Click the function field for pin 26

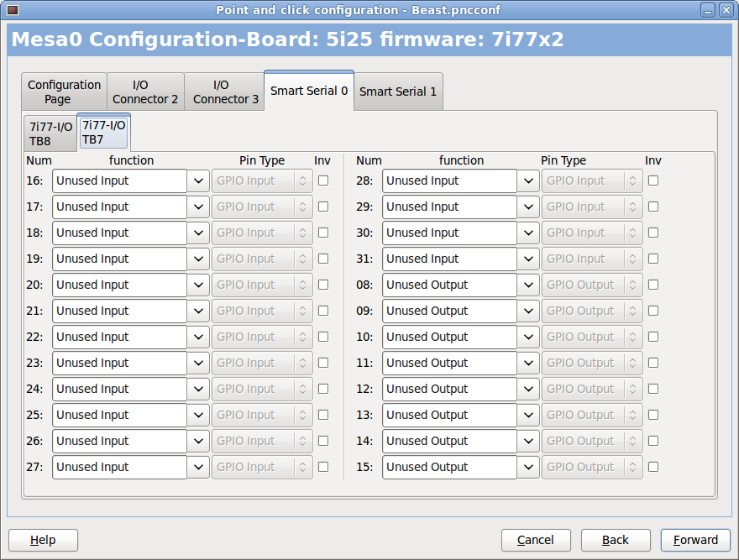pyautogui.click(x=120, y=441)
